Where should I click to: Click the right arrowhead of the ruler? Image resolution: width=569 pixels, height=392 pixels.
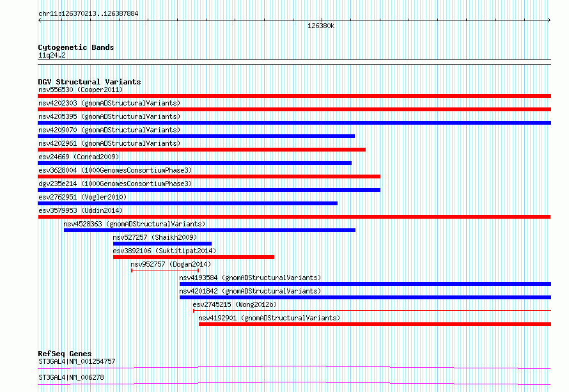click(x=549, y=20)
